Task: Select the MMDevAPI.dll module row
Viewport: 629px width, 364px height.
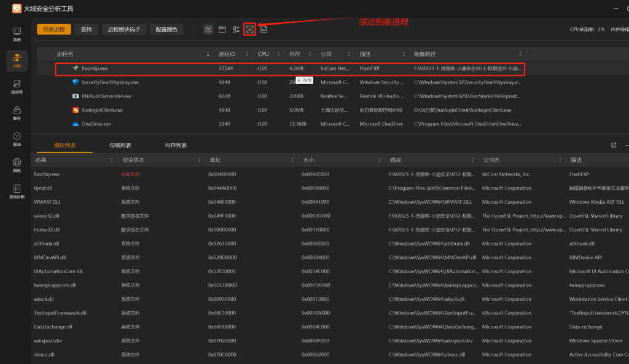Action: coord(330,257)
